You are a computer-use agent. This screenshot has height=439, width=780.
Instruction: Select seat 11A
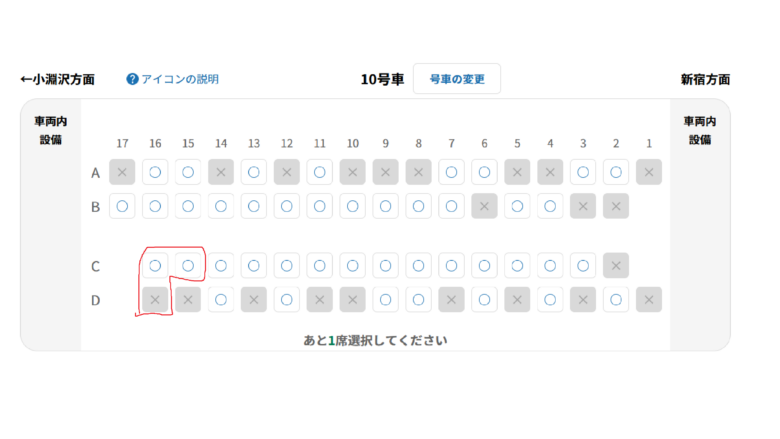(320, 173)
